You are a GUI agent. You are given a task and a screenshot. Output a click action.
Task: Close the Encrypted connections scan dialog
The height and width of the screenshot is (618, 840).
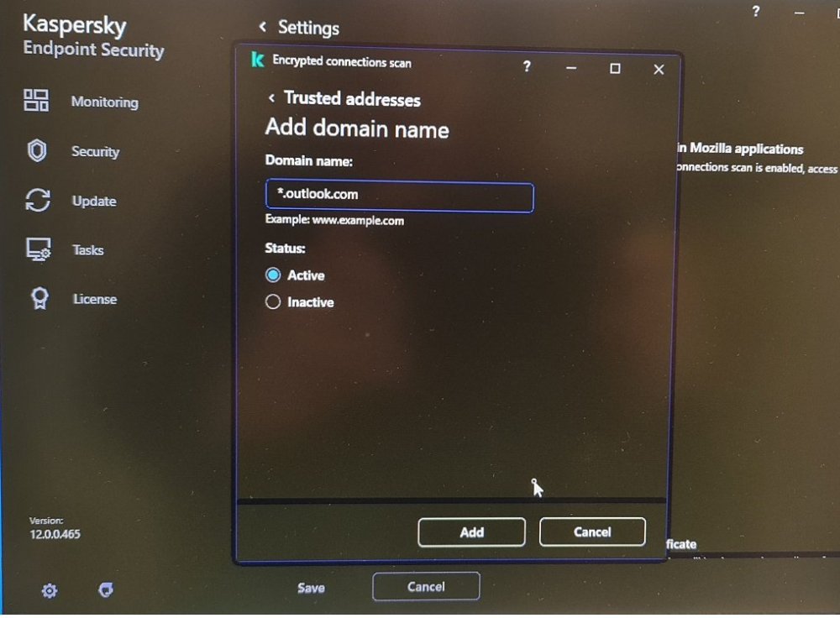tap(659, 70)
